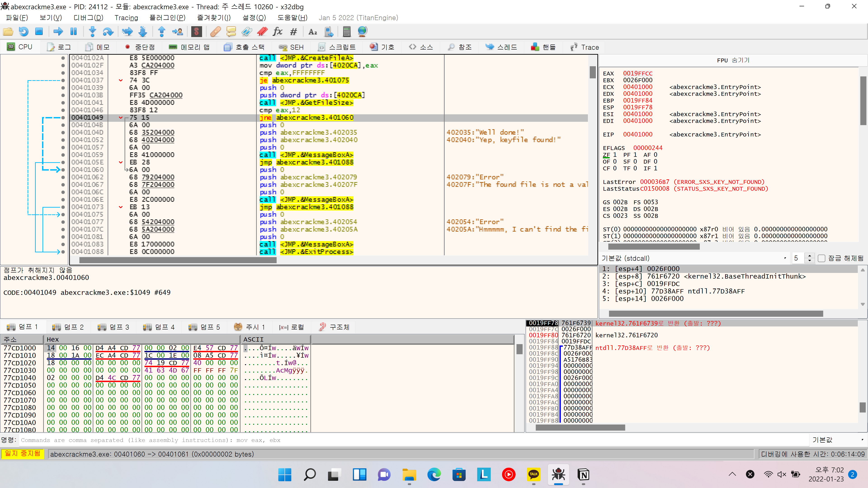Open the Labels tag icon

[x=247, y=32]
